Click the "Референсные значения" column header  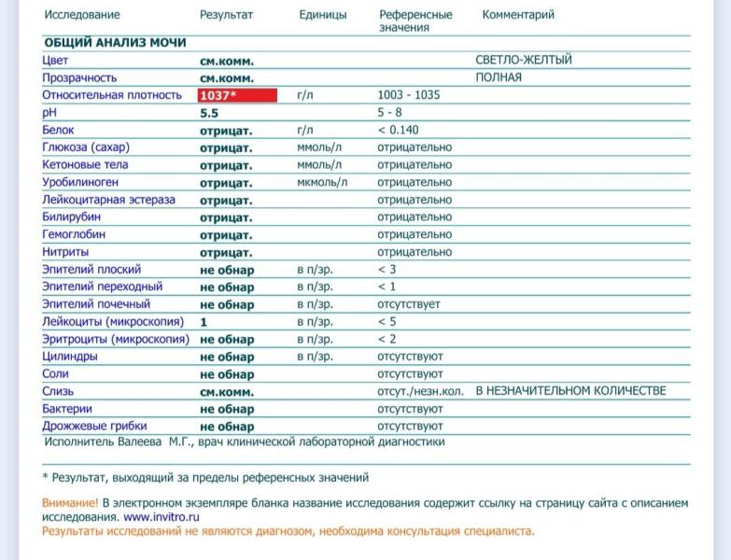(x=415, y=21)
